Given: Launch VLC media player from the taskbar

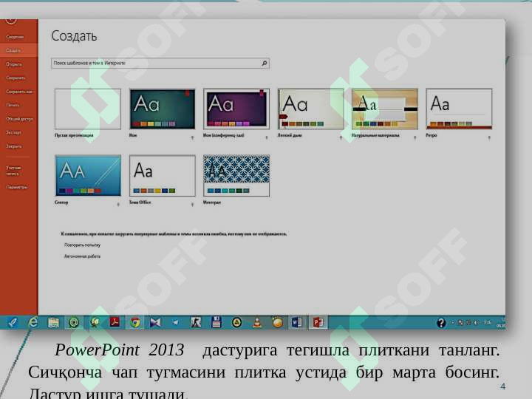Looking at the screenshot, I should point(257,322).
